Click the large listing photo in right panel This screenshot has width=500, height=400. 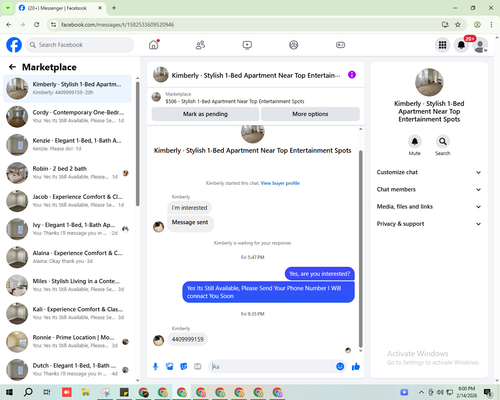[429, 82]
